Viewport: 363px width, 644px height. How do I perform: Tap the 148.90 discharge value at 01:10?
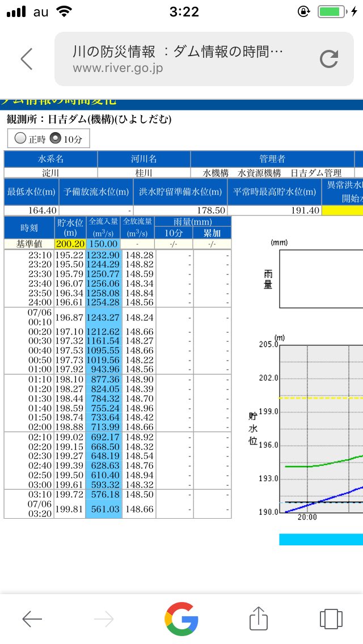[x=139, y=379]
